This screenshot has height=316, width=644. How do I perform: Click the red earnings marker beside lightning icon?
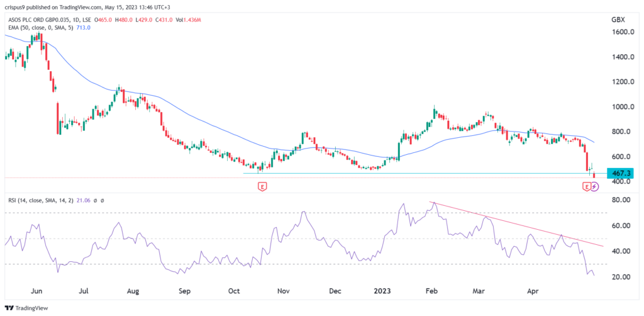[x=587, y=186]
